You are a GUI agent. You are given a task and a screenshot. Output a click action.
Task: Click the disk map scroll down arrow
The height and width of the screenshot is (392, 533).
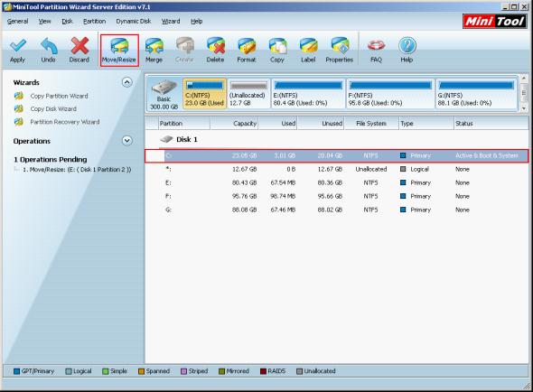pyautogui.click(x=523, y=108)
